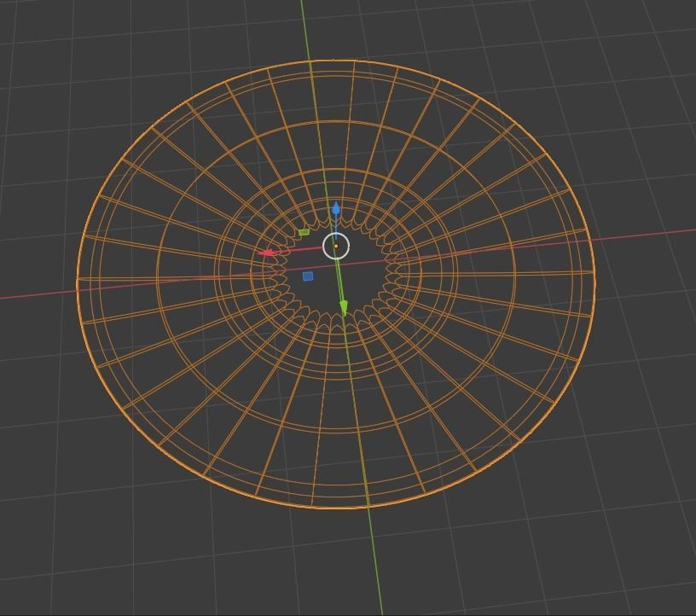
Task: Click the small green plane handle
Action: pyautogui.click(x=304, y=232)
